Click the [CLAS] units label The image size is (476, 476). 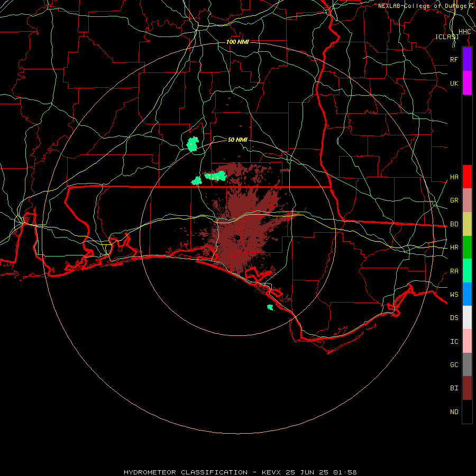447,36
